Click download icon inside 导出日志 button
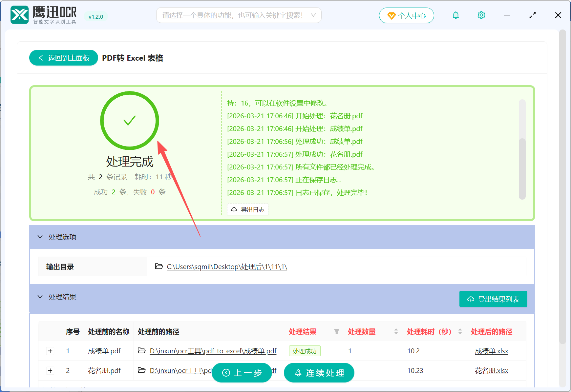Screen dimensions: 571x392 click(x=234, y=209)
